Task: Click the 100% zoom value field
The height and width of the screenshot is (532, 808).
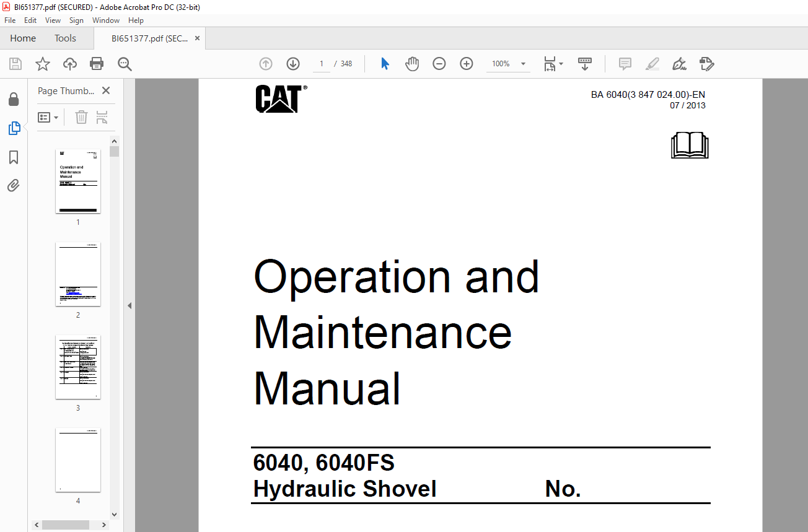Action: point(501,64)
